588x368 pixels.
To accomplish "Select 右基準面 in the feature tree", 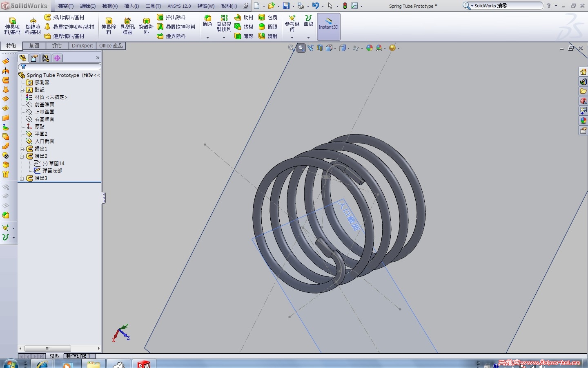I will [44, 119].
